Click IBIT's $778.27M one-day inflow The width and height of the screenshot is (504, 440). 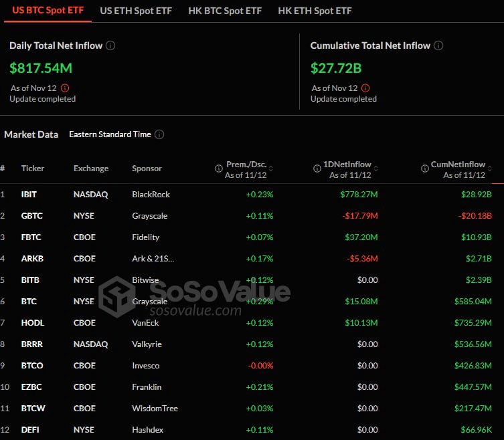click(359, 195)
